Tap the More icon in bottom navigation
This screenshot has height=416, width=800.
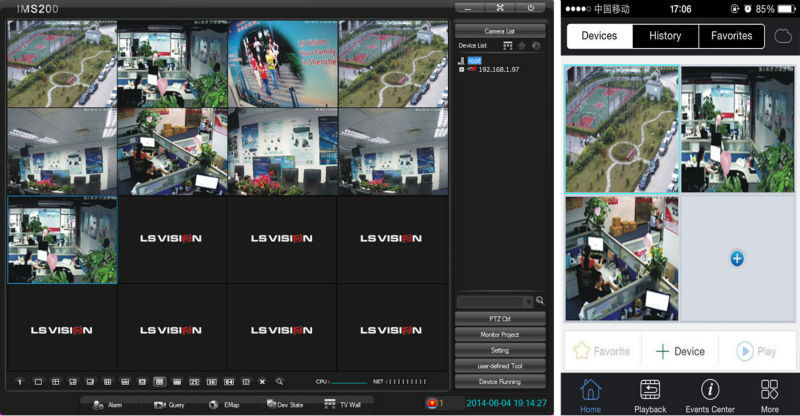769,396
